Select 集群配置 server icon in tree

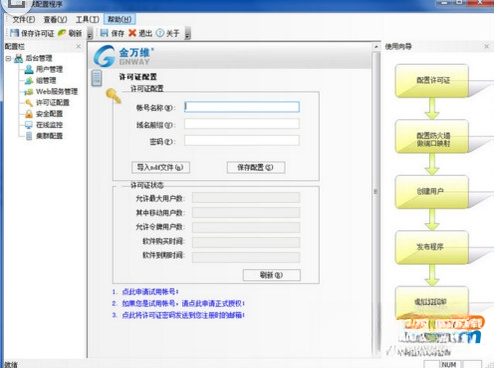click(x=29, y=136)
